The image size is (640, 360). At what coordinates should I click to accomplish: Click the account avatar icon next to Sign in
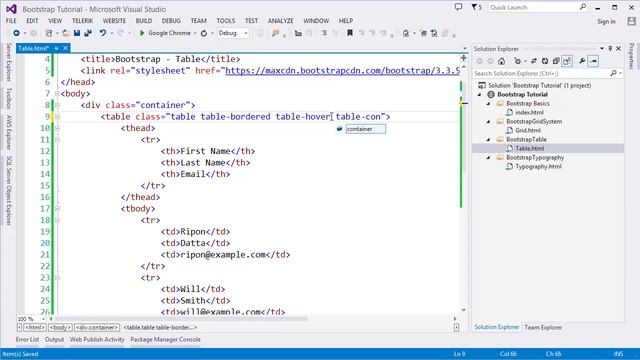point(631,21)
